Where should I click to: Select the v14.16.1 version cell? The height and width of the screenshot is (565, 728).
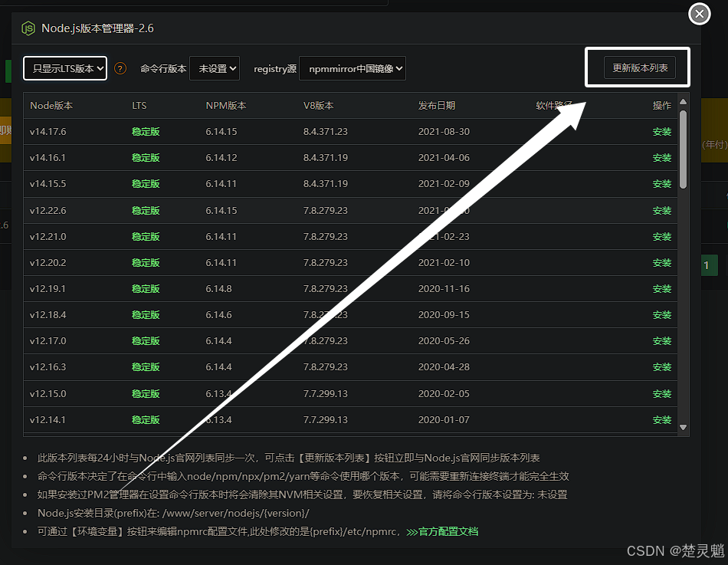pos(48,157)
